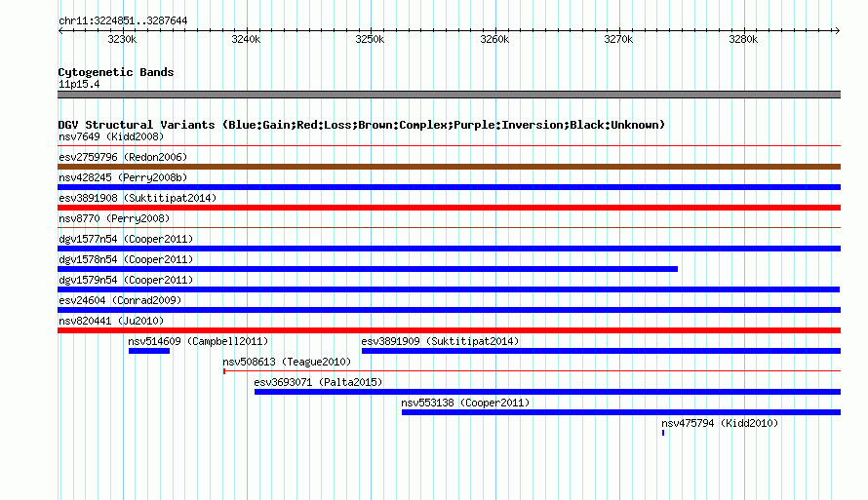Click the brown esv2759796 complex variant bar
The image size is (868, 500).
pos(449,167)
